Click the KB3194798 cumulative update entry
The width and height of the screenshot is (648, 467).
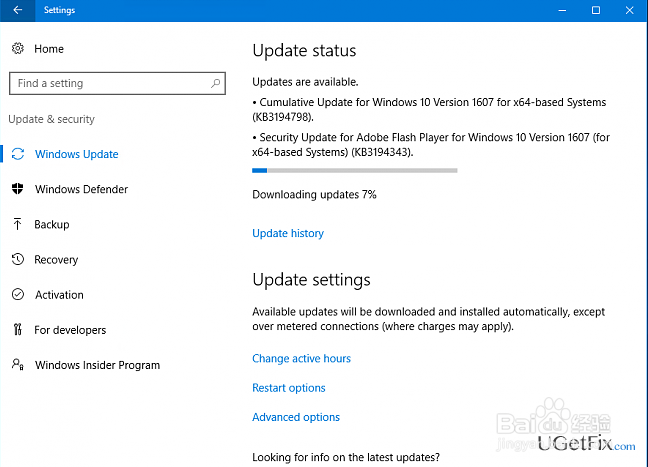click(429, 110)
